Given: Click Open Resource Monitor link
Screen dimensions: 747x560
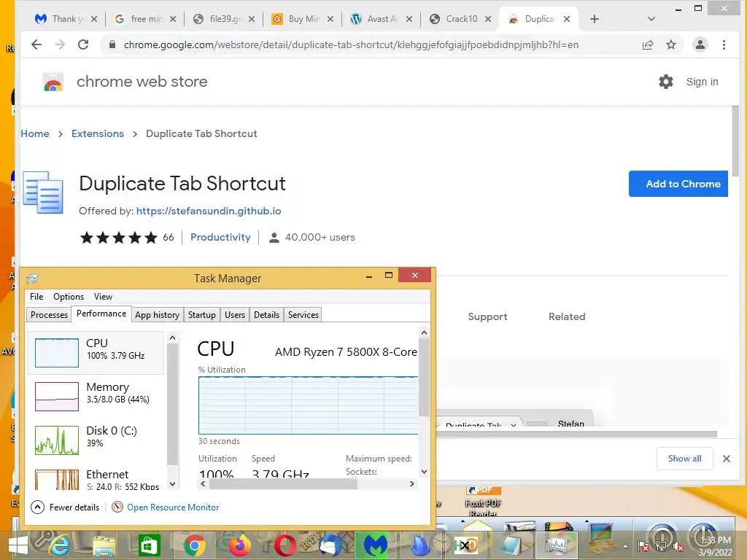Looking at the screenshot, I should pos(173,507).
